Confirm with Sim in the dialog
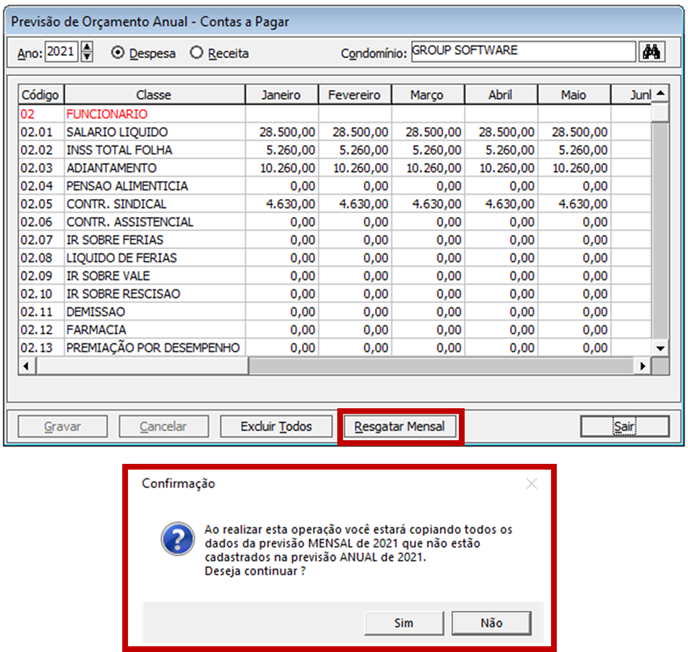Image resolution: width=688 pixels, height=652 pixels. 404,623
